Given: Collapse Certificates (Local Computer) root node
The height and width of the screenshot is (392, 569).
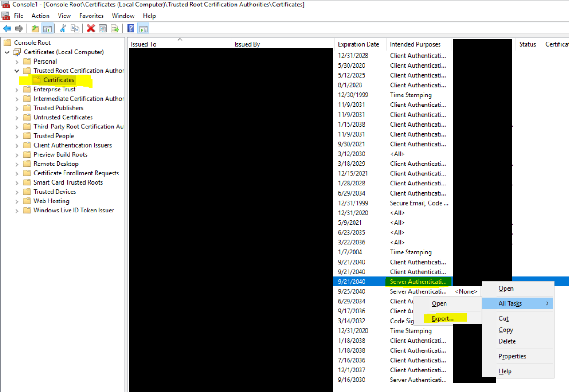Looking at the screenshot, I should tap(7, 53).
